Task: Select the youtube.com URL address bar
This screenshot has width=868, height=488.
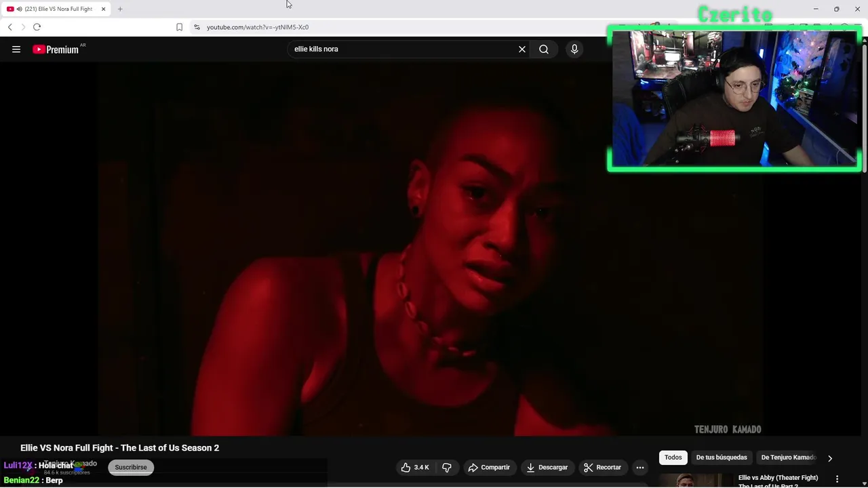Action: coord(258,27)
